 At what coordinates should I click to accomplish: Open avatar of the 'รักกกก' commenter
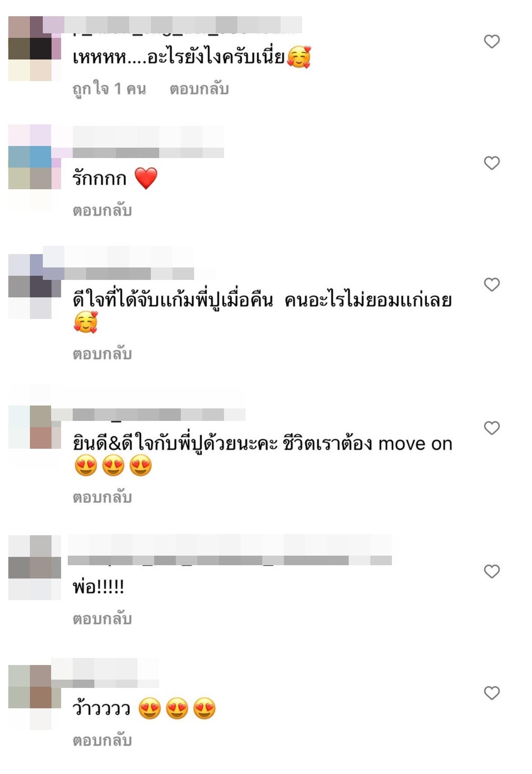pyautogui.click(x=35, y=167)
